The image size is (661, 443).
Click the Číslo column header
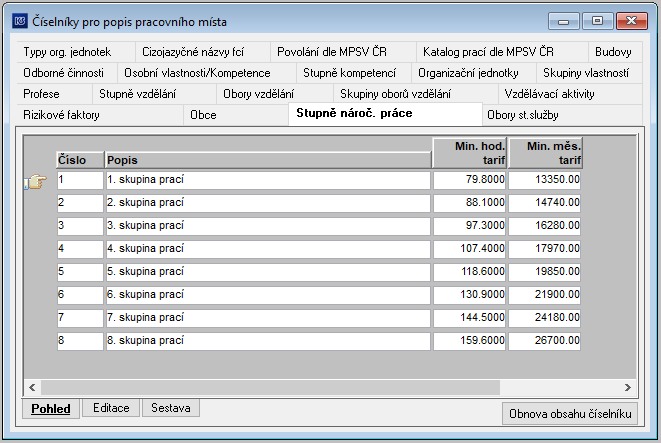(x=80, y=160)
